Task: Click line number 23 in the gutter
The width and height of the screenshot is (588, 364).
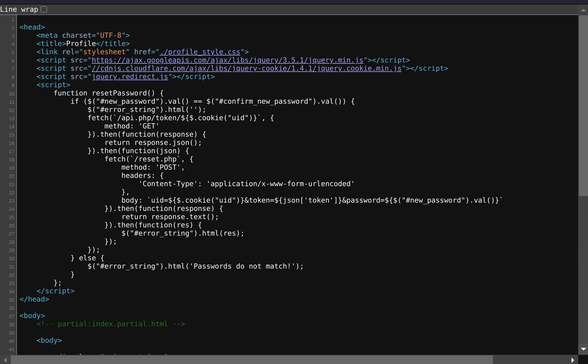Action: coord(12,201)
